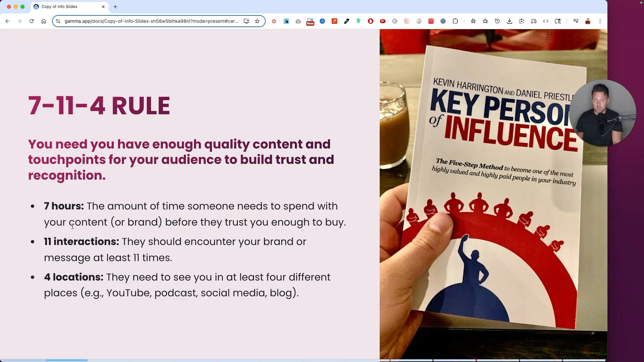Click the eyedropper color picker extension
The image size is (644, 362).
(346, 21)
